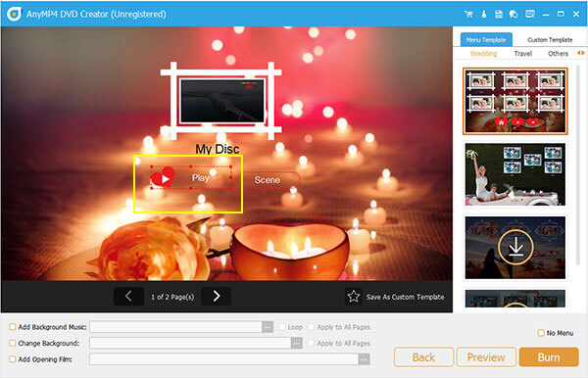Click the star Save As Custom Template icon
This screenshot has width=588, height=378.
pyautogui.click(x=353, y=297)
